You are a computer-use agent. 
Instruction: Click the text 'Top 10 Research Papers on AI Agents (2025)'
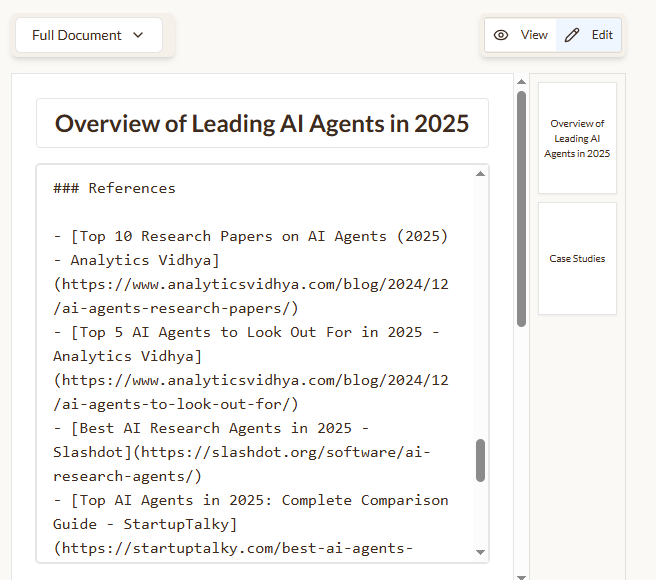click(x=264, y=236)
